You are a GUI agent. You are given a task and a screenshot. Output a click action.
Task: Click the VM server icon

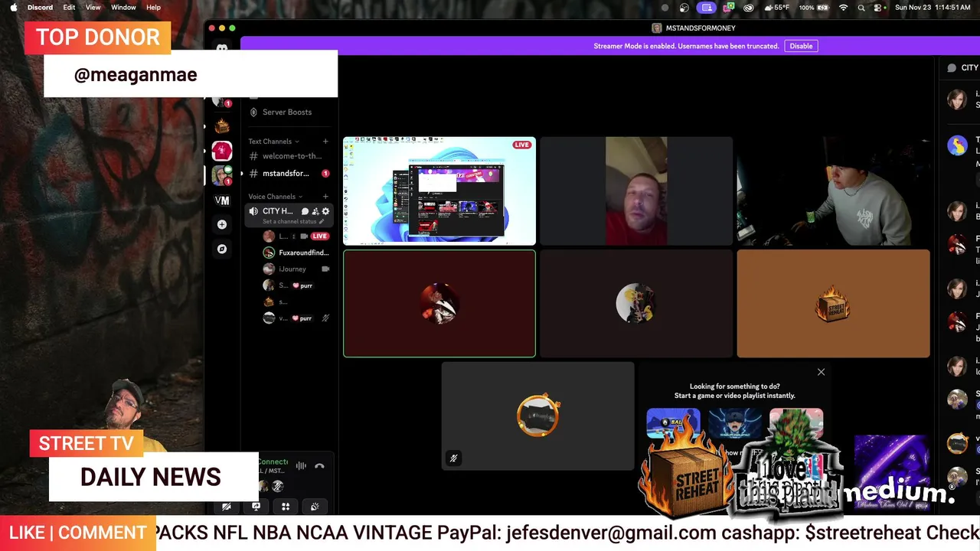point(222,201)
